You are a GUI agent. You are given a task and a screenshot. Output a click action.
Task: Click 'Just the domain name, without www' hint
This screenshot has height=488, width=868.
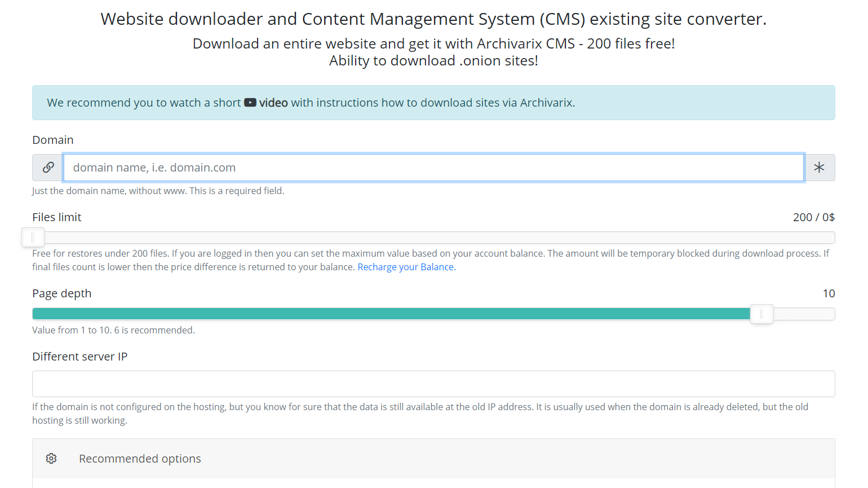158,191
